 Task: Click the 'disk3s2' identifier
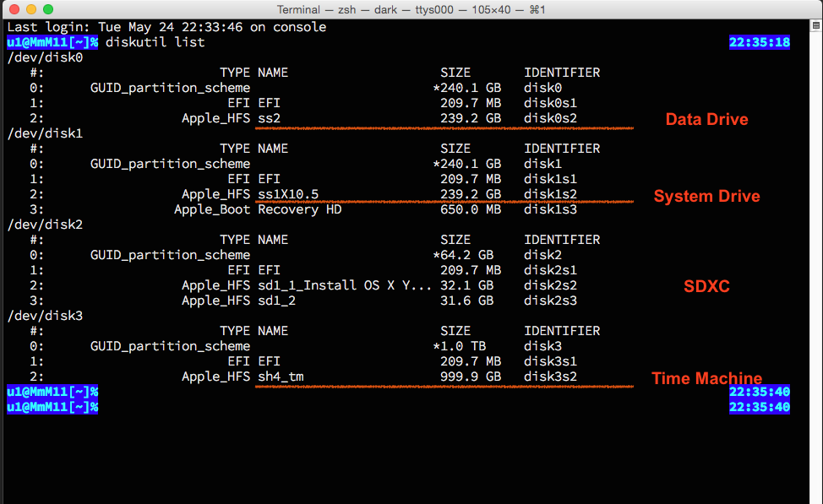point(551,377)
